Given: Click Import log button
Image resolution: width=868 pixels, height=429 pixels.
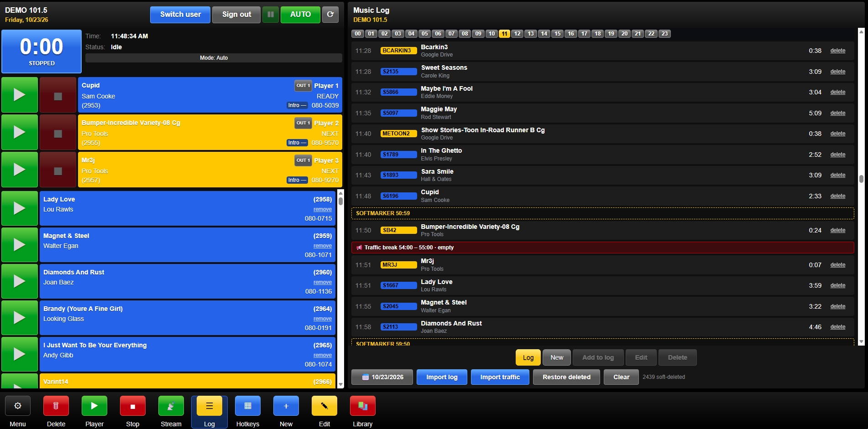Looking at the screenshot, I should [442, 377].
